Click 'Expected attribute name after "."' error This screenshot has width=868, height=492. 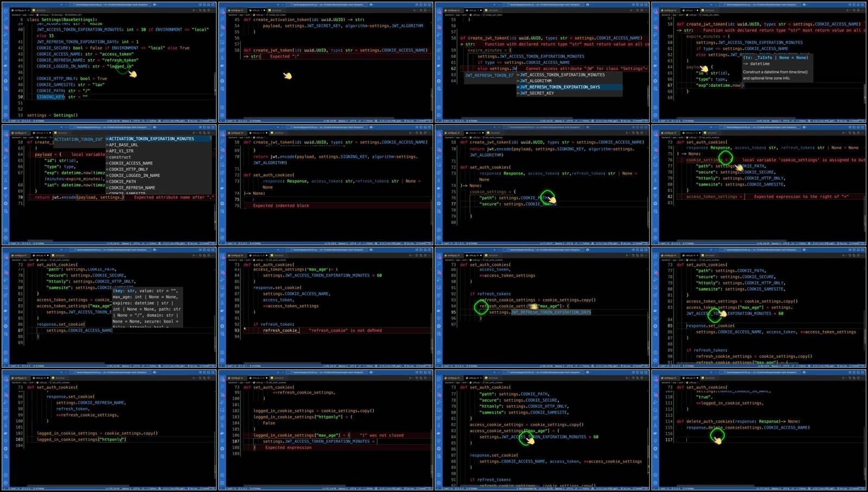click(174, 197)
